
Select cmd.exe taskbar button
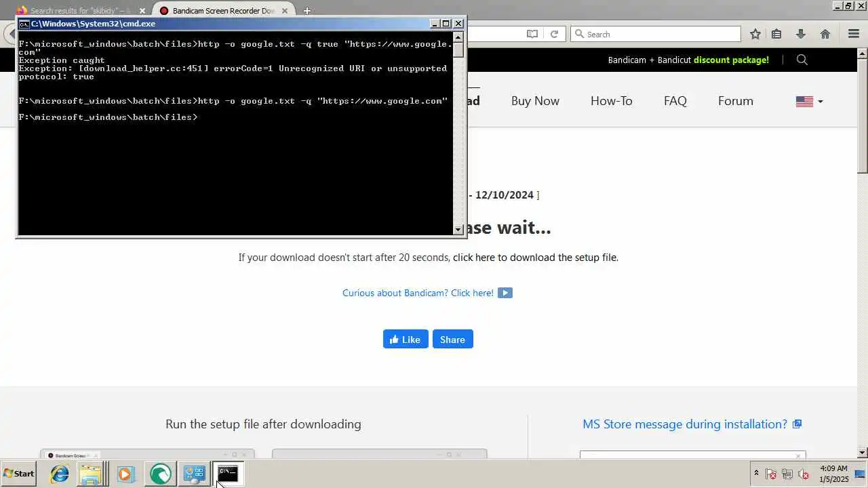tap(228, 474)
